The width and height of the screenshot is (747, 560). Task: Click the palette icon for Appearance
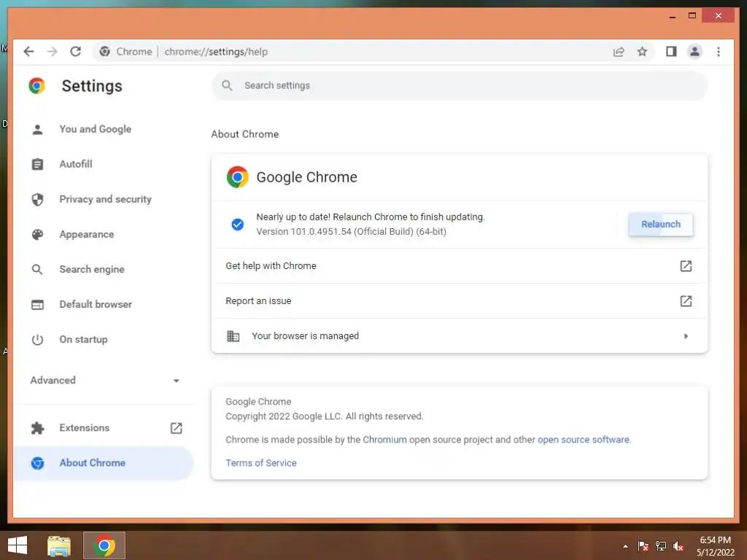point(37,234)
